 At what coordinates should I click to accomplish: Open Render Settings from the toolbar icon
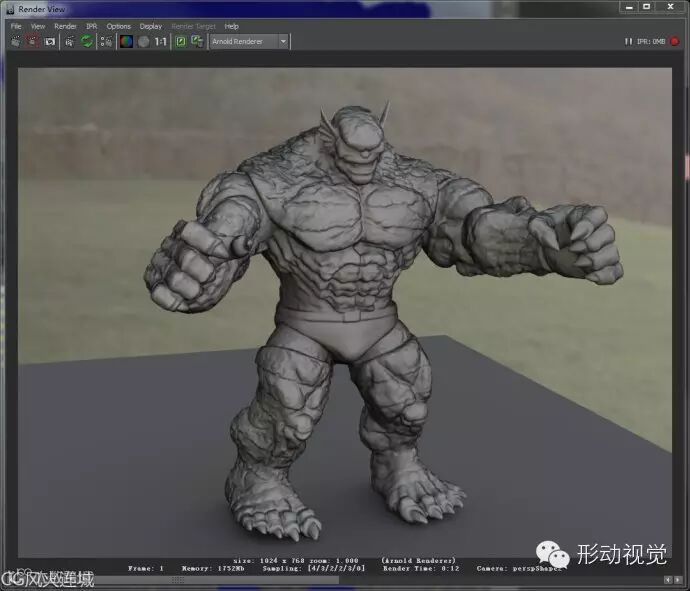105,42
